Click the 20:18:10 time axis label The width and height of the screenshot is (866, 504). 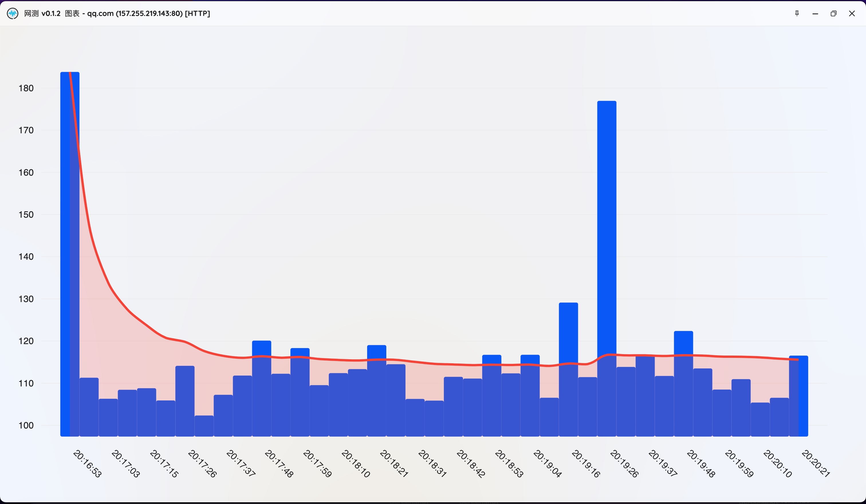(356, 463)
